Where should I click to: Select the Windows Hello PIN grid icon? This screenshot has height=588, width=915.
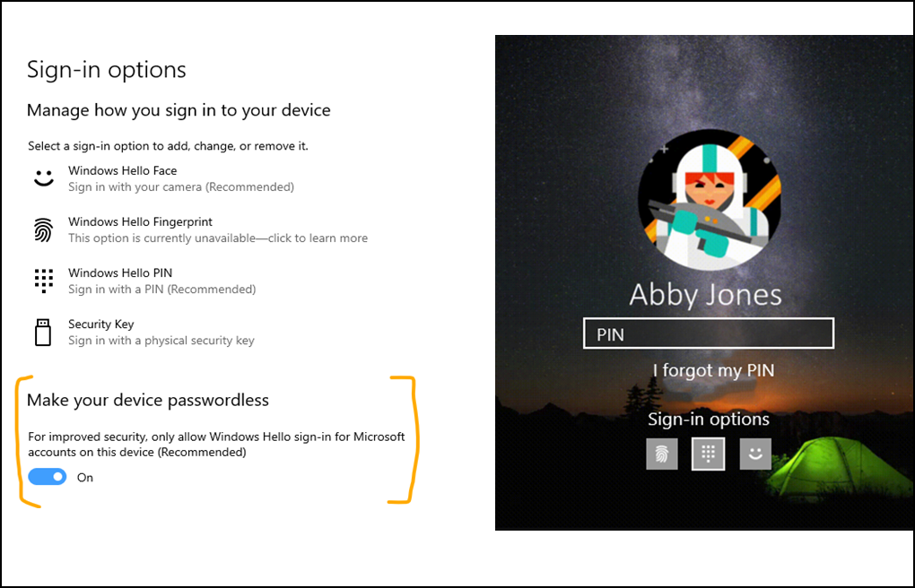click(x=43, y=280)
